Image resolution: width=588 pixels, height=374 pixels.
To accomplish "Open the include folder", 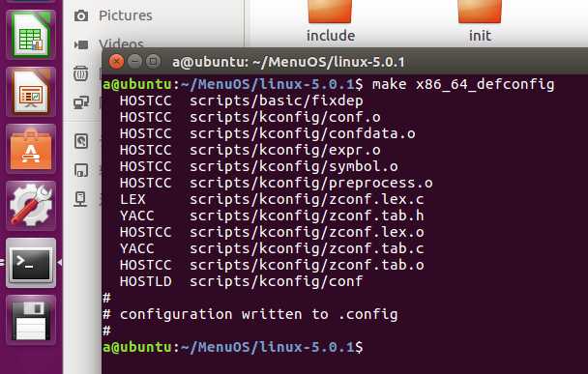I will (331, 20).
